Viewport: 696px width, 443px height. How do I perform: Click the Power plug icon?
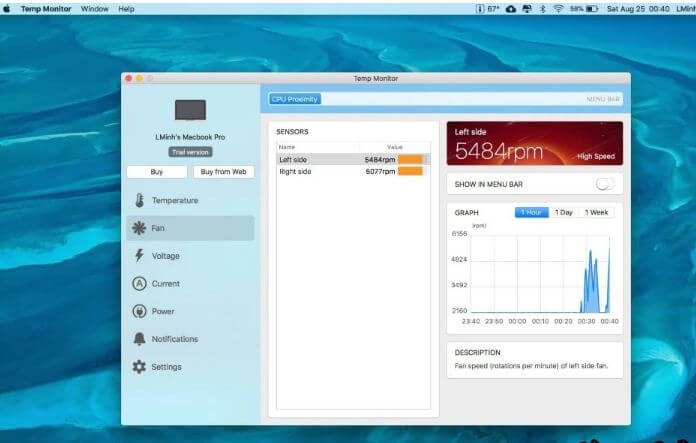click(139, 311)
